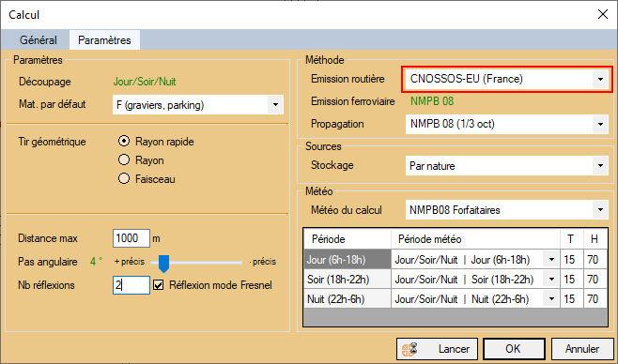Select the Paramètres tab
This screenshot has height=364, width=618.
(104, 40)
